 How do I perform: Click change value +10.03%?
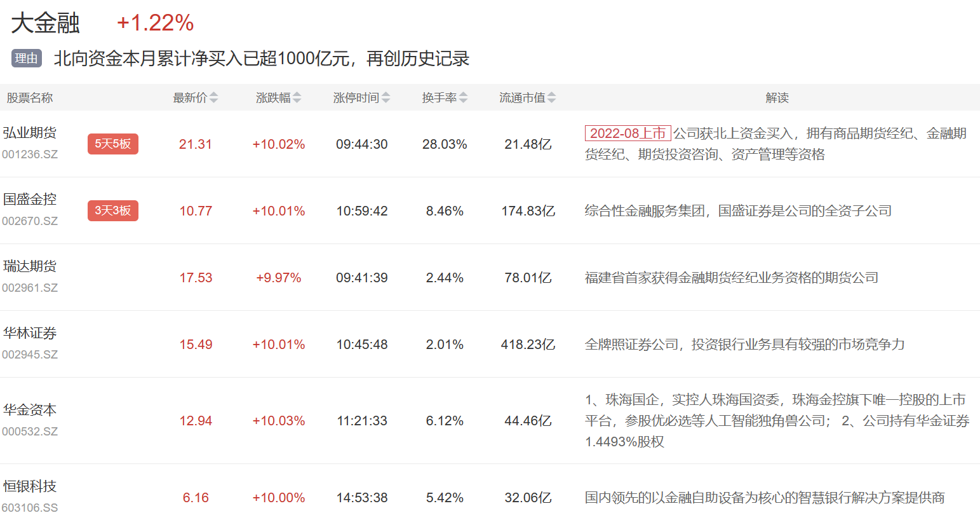[x=279, y=421]
